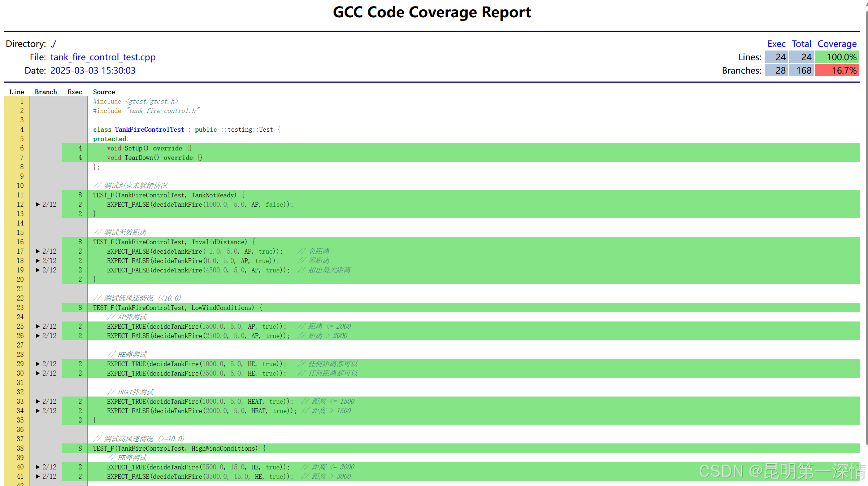868x486 pixels.
Task: Expand branch triangle on line 30
Action: pyautogui.click(x=38, y=373)
